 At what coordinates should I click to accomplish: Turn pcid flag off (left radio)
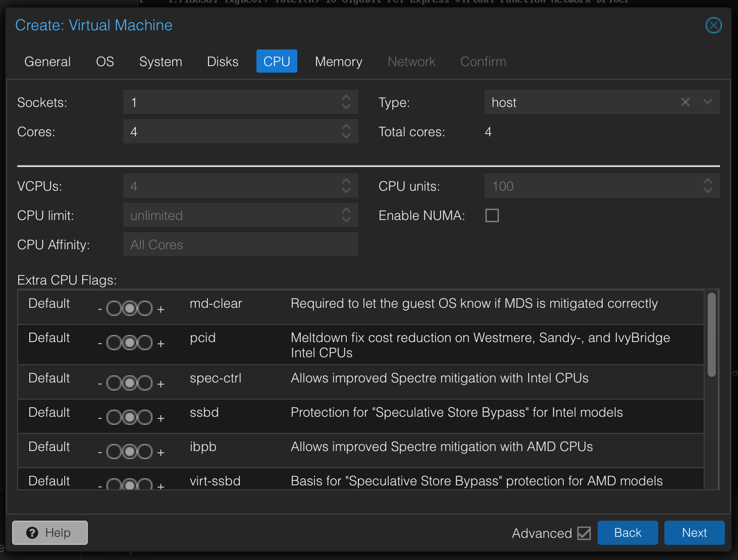(114, 343)
